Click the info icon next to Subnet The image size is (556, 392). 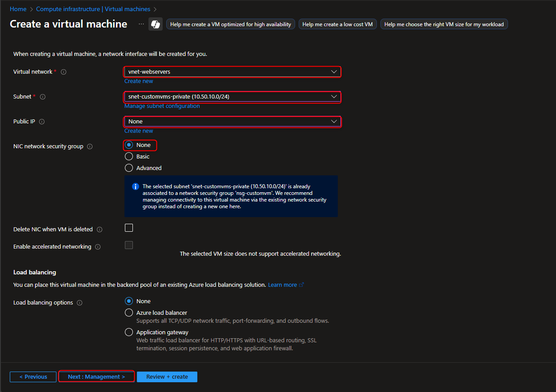point(42,96)
